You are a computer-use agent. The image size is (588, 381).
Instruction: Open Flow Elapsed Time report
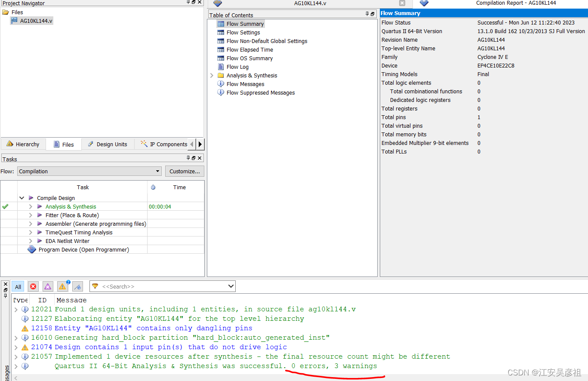(x=249, y=50)
